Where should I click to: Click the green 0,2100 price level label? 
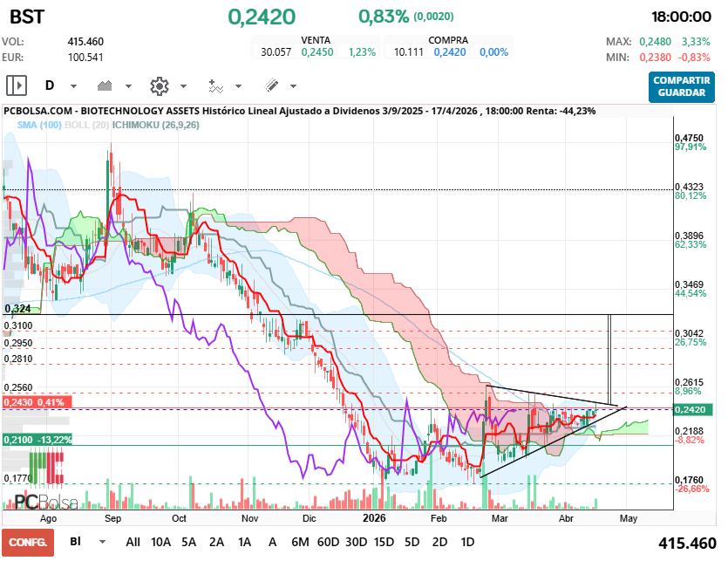37,439
